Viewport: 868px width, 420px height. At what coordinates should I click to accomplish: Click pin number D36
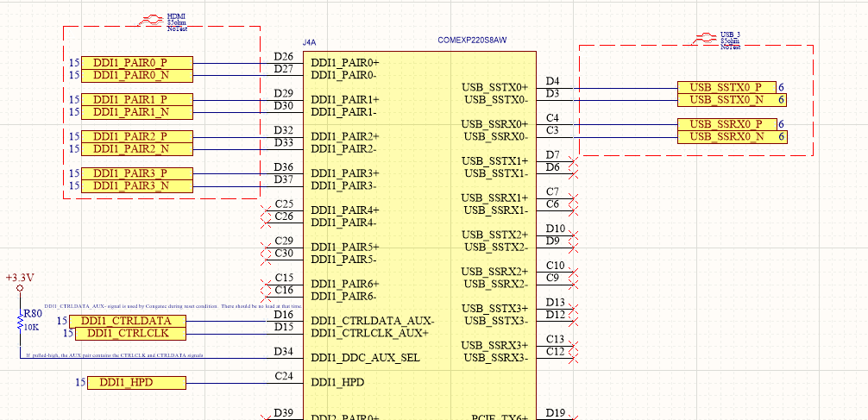point(283,167)
